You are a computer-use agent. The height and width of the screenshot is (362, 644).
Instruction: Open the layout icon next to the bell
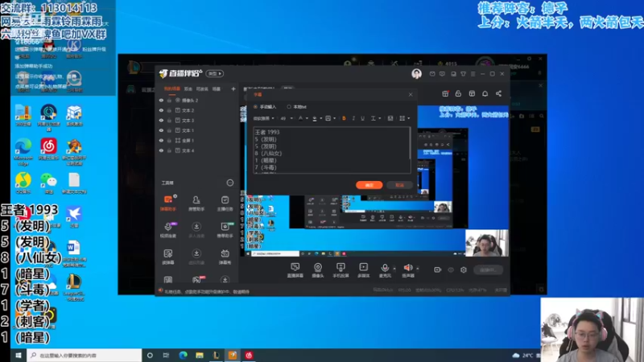(x=472, y=93)
